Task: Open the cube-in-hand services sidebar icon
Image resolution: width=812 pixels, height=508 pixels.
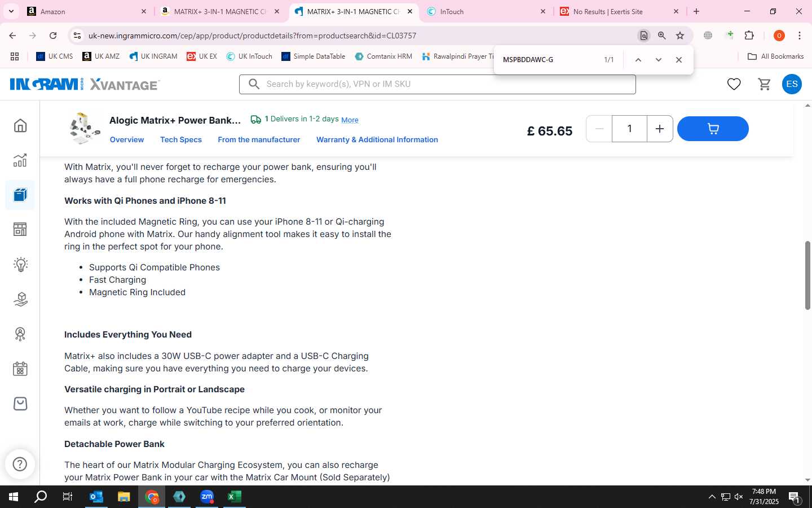Action: tap(20, 299)
